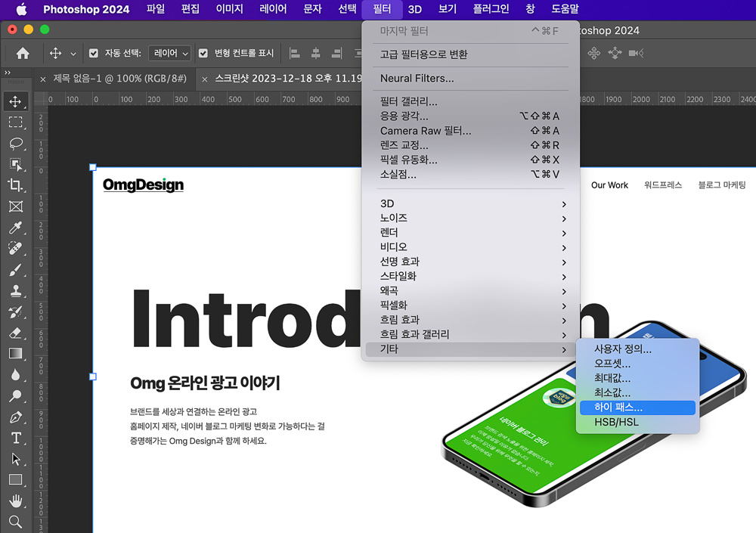The image size is (756, 533).
Task: Open the 이미지 menu in the menu bar
Action: coord(230,9)
